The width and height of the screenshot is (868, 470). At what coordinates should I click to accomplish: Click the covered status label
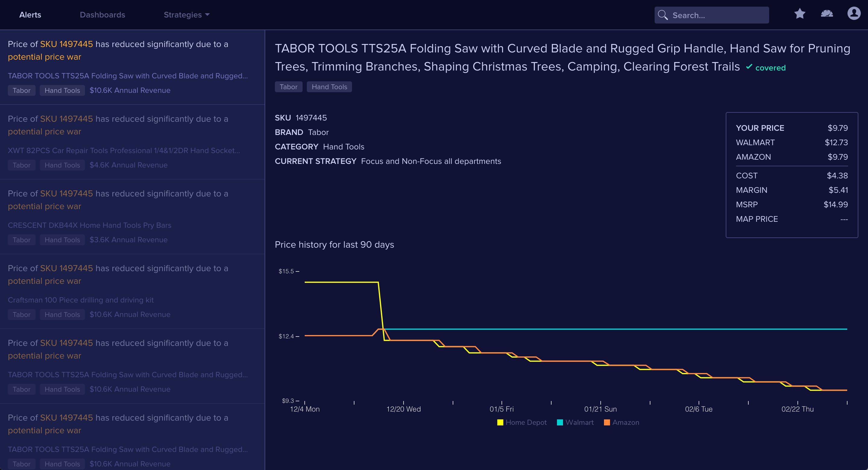point(770,68)
